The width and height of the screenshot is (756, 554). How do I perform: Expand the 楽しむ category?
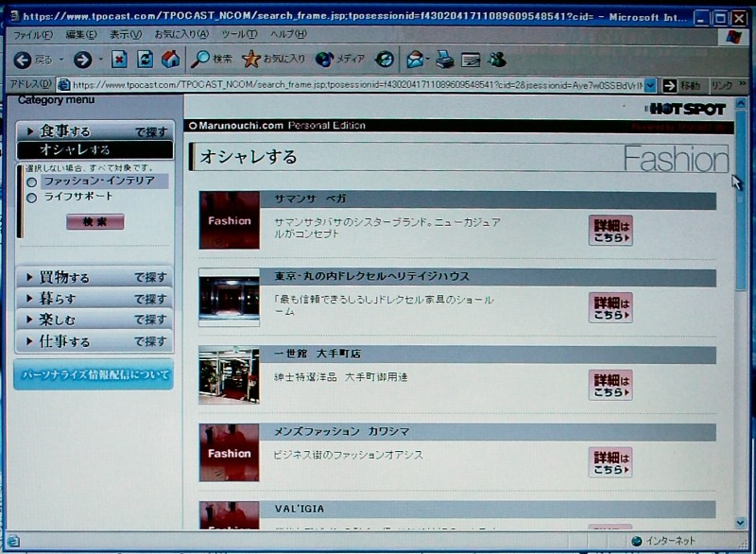(x=95, y=320)
